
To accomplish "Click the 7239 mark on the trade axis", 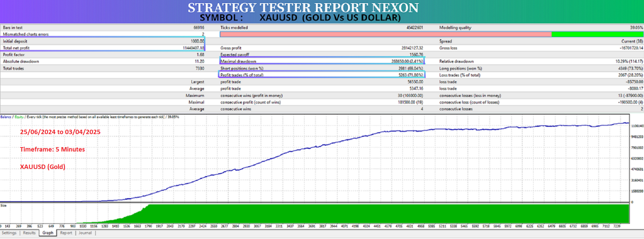I will [x=617, y=226].
